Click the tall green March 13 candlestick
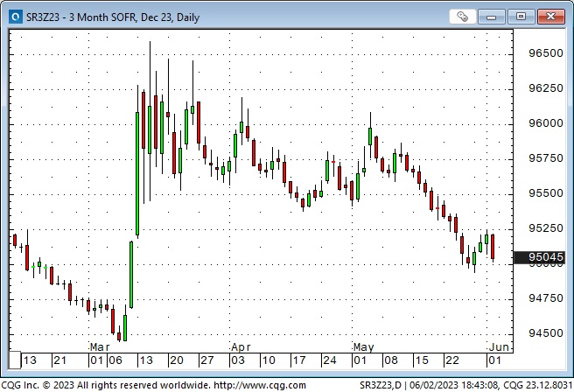Image resolution: width=574 pixels, height=392 pixels. [137, 173]
